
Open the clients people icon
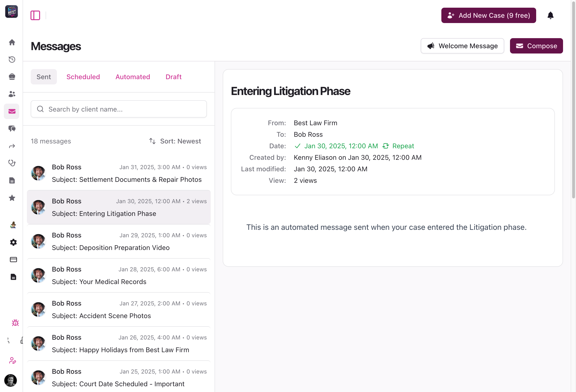(x=12, y=94)
